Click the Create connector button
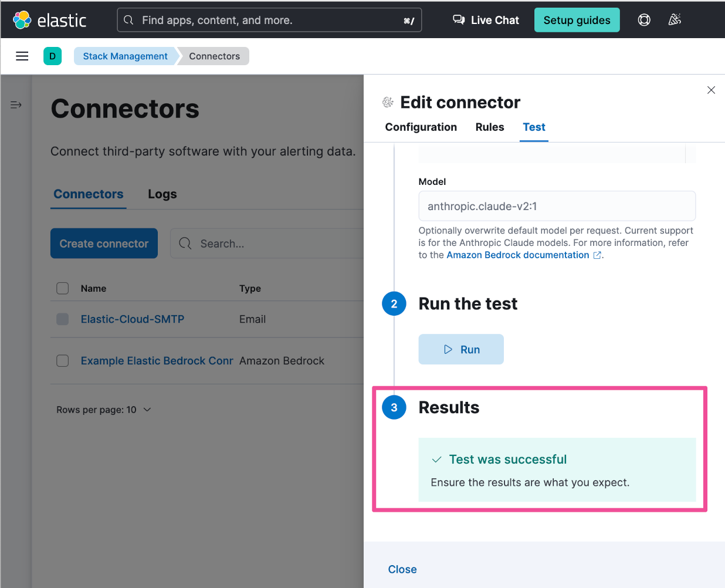 point(104,244)
